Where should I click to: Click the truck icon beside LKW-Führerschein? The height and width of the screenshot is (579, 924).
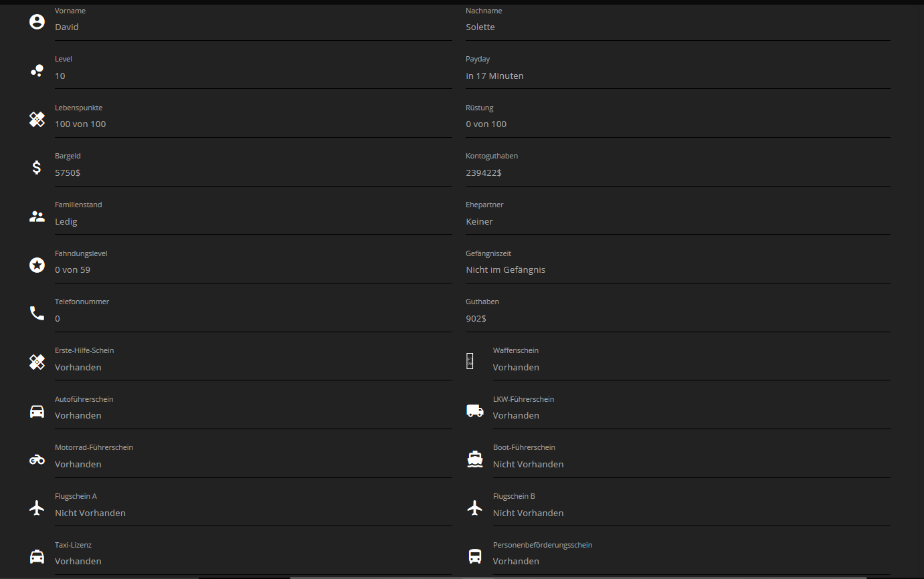tap(475, 411)
